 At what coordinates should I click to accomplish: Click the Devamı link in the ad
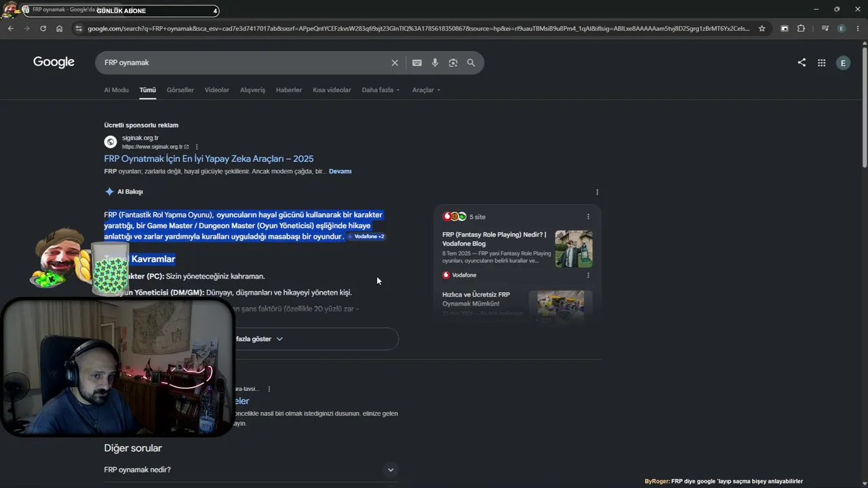[x=340, y=171]
